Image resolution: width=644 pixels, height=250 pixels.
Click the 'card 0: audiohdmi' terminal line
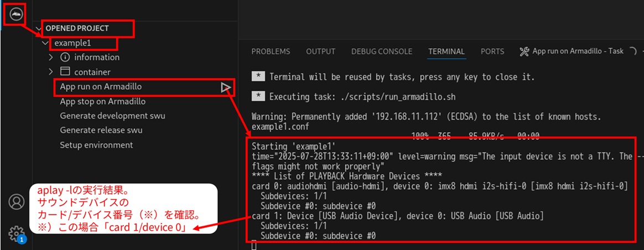[x=439, y=186]
